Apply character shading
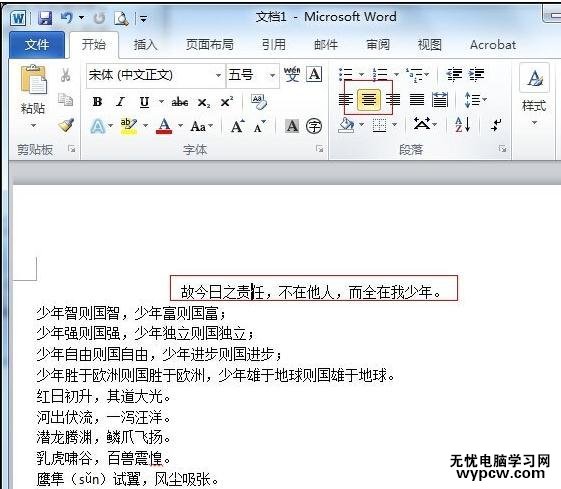The width and height of the screenshot is (561, 489). click(x=292, y=126)
